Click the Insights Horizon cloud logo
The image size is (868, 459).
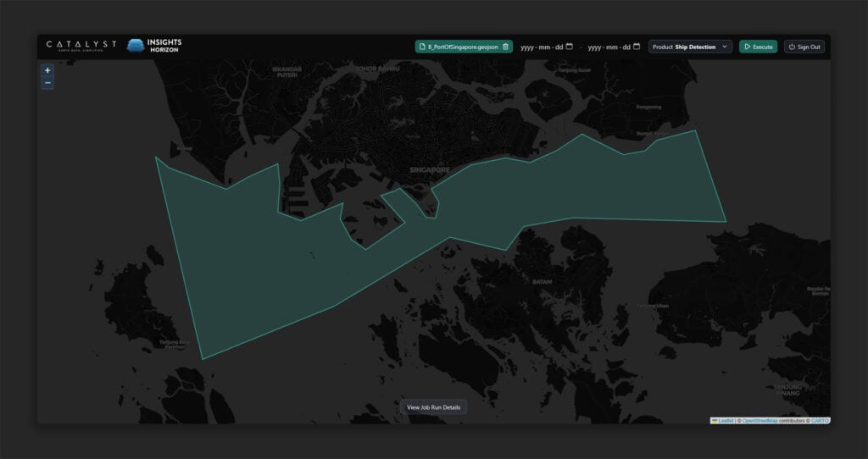coord(136,46)
